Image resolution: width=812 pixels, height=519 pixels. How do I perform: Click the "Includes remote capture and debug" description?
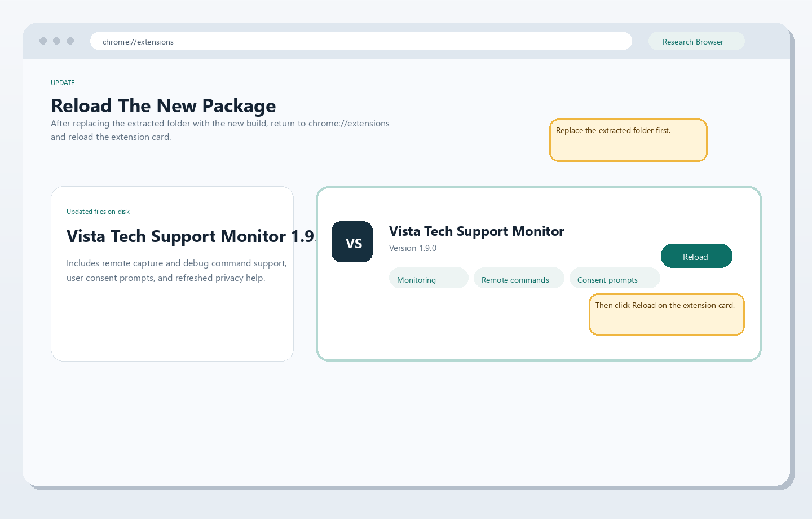(x=176, y=270)
